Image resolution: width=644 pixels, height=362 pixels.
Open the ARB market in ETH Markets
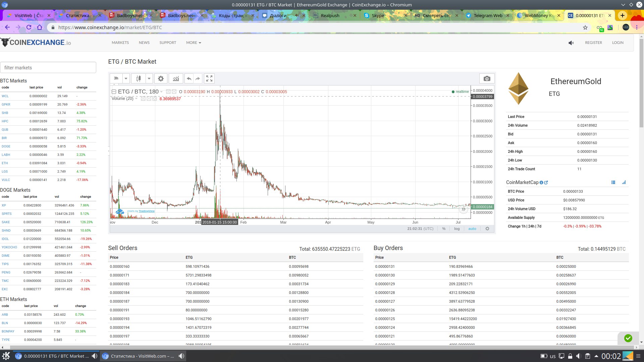(5, 315)
